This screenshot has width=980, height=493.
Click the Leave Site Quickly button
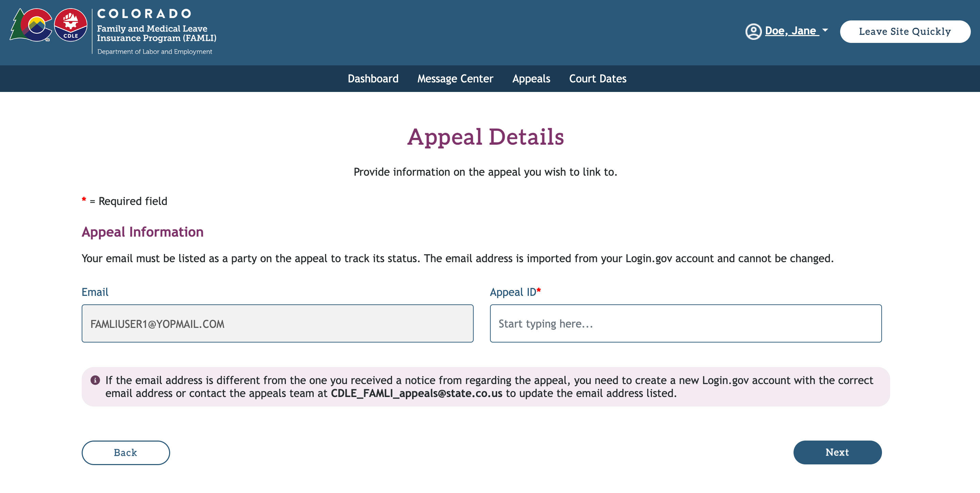pos(904,31)
